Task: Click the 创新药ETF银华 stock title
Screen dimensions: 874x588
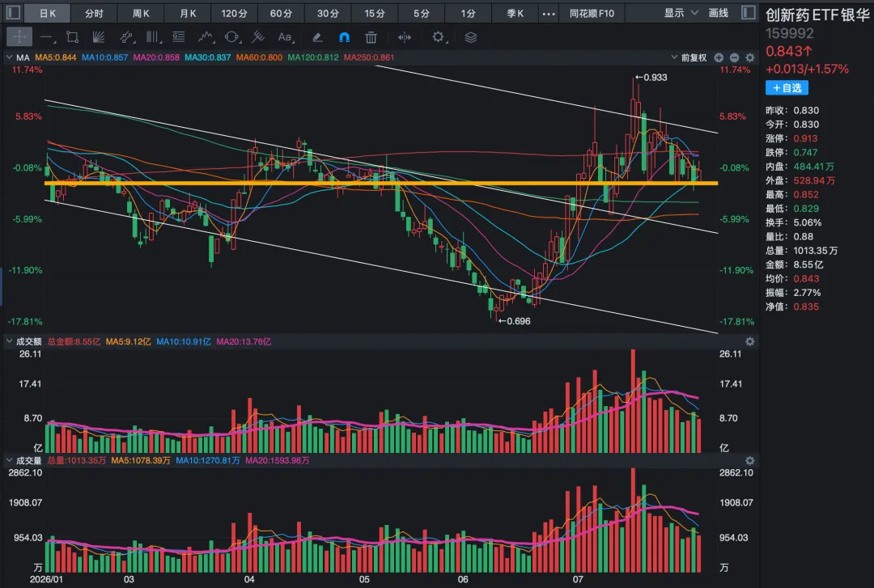Action: (x=817, y=15)
